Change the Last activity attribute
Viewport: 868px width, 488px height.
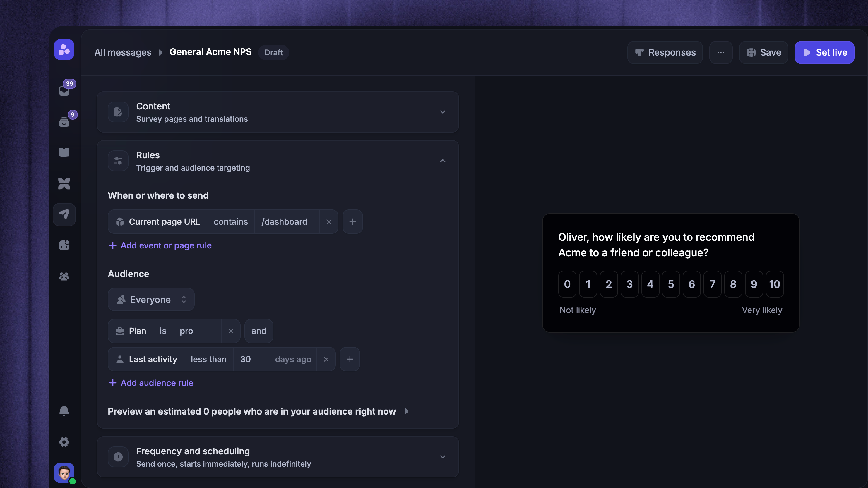point(146,359)
